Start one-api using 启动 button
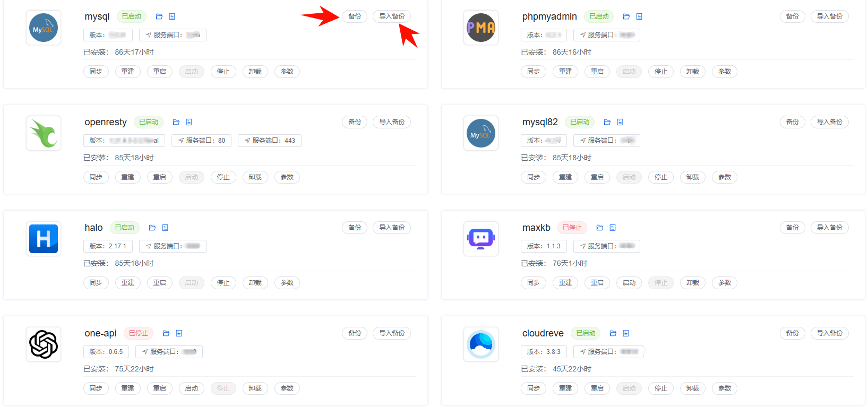The image size is (868, 407). click(x=192, y=388)
